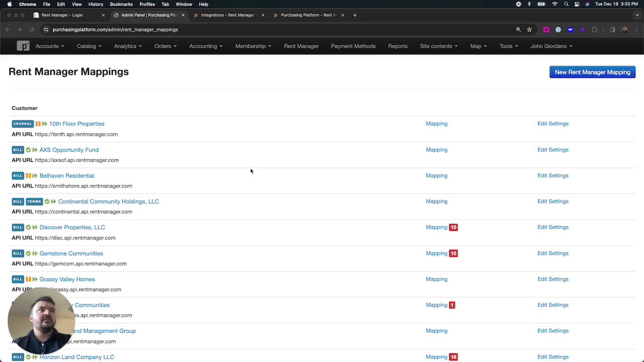Click the orange pause icon beside Grassy Valley Homes
The image size is (644, 362).
(28, 279)
